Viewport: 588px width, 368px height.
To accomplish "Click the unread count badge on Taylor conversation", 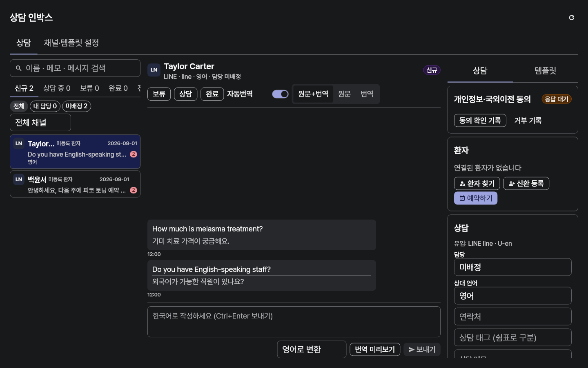I will [x=134, y=154].
